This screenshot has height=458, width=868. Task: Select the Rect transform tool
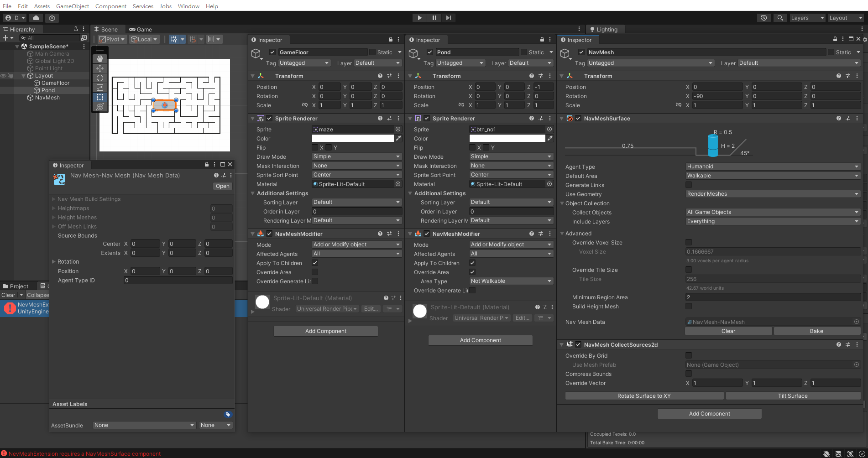coord(100,97)
